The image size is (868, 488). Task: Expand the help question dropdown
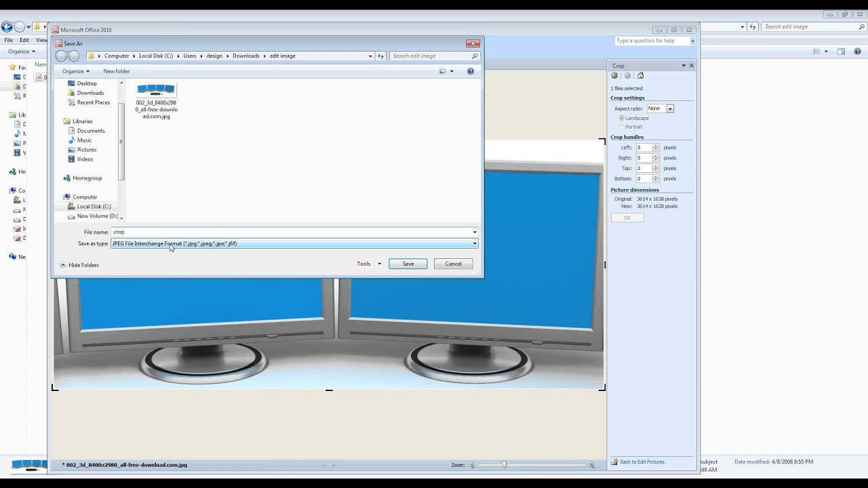pos(692,41)
